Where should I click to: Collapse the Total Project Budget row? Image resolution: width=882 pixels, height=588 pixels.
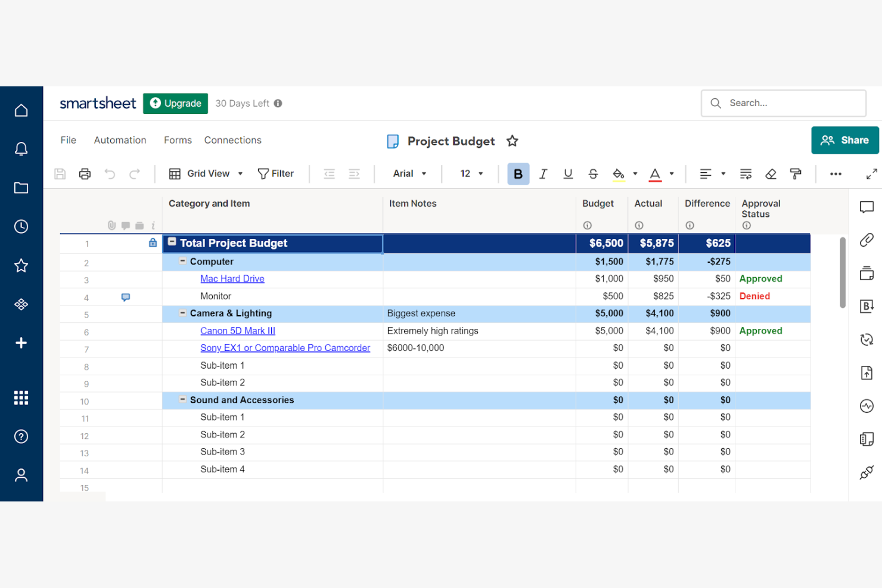tap(172, 242)
